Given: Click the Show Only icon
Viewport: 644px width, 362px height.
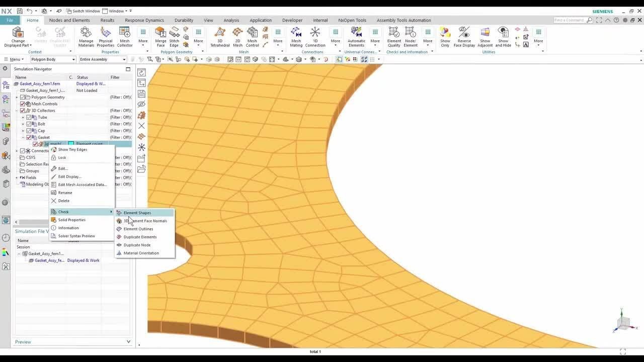Looking at the screenshot, I should [x=445, y=33].
